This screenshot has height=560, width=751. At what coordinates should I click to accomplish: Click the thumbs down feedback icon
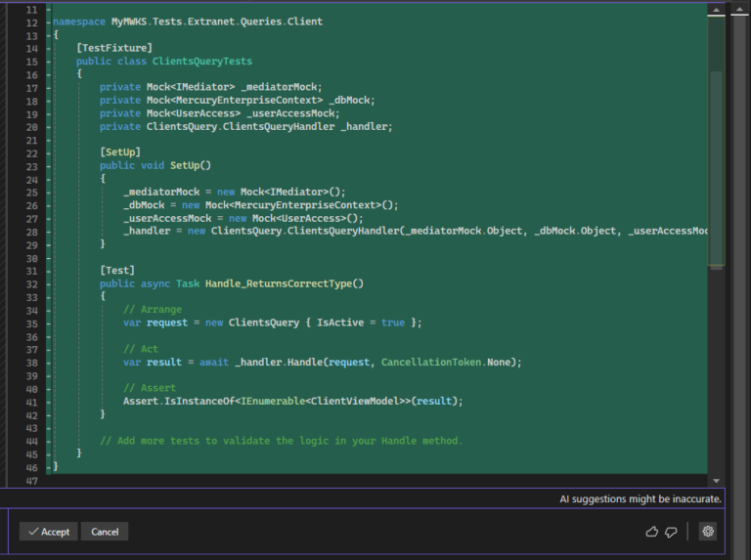(x=671, y=532)
